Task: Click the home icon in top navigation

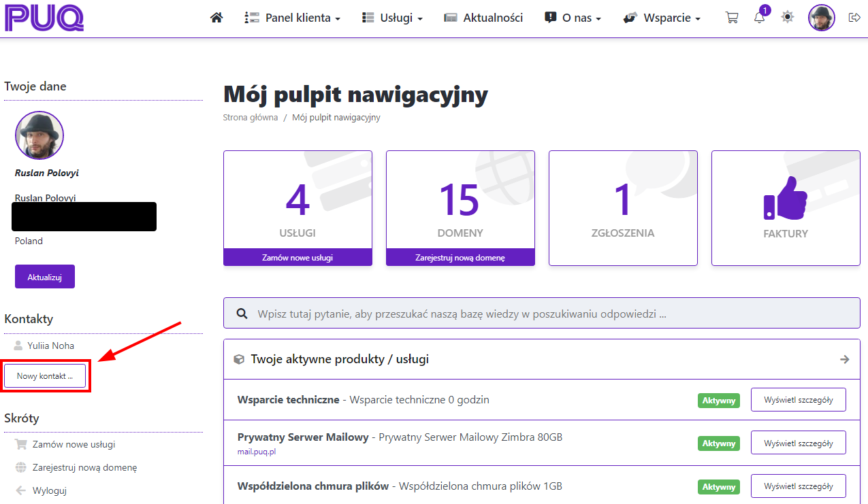Action: pos(216,18)
